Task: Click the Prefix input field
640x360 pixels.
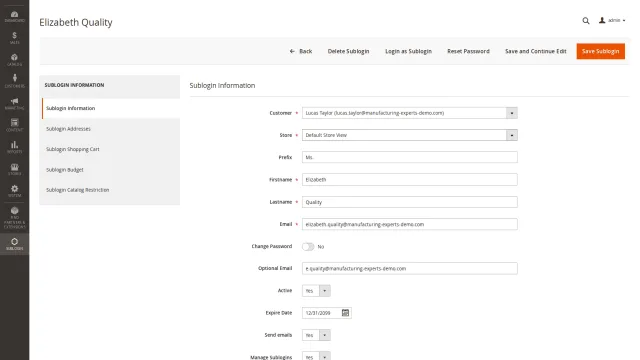Action: pyautogui.click(x=409, y=157)
